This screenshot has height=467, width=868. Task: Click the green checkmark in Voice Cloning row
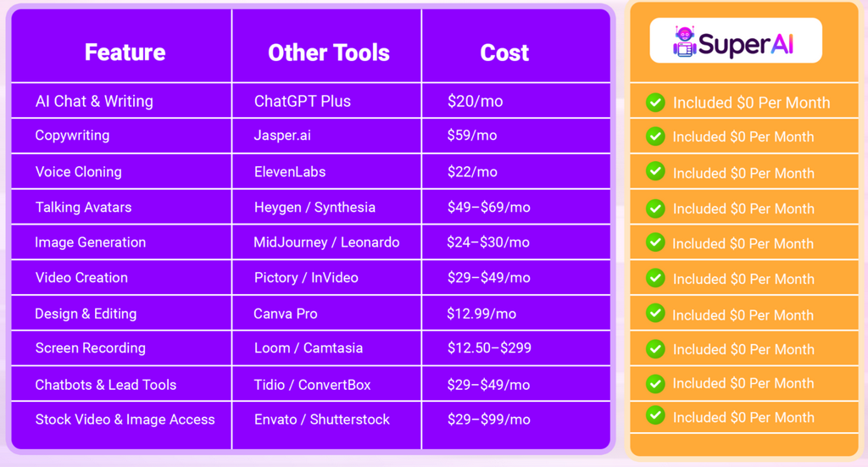(x=655, y=171)
